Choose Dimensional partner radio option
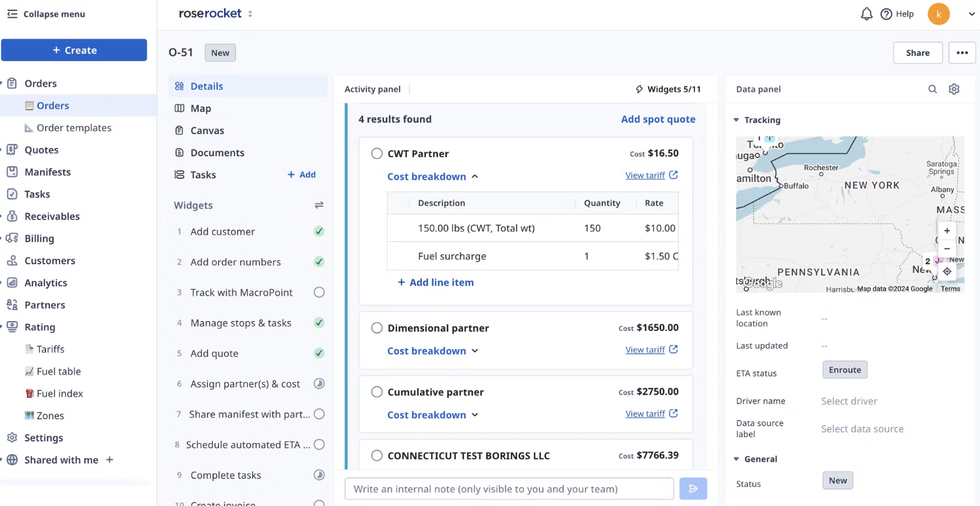Viewport: 980px width, 506px height. (x=377, y=328)
